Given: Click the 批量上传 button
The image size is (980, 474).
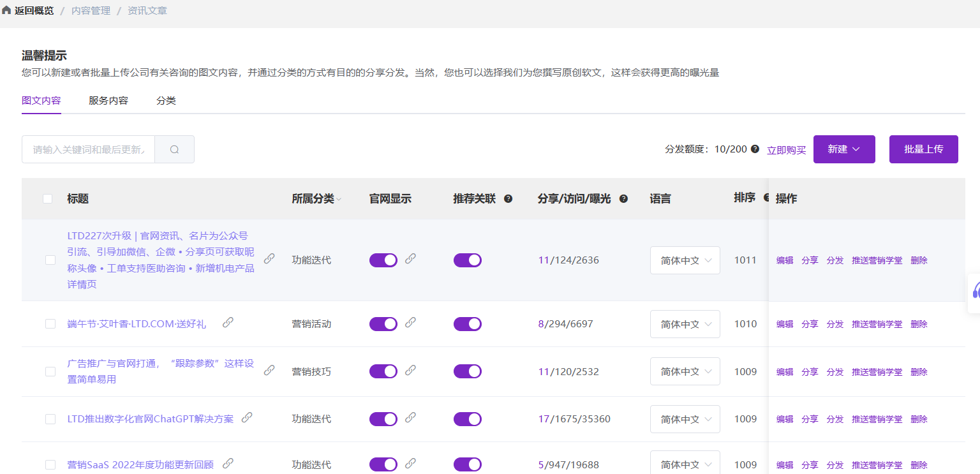Looking at the screenshot, I should point(923,149).
